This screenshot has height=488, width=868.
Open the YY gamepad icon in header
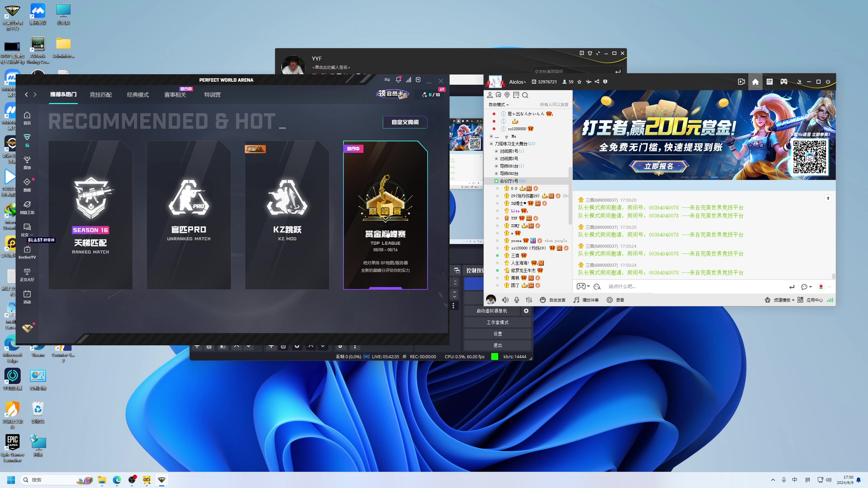coord(784,82)
